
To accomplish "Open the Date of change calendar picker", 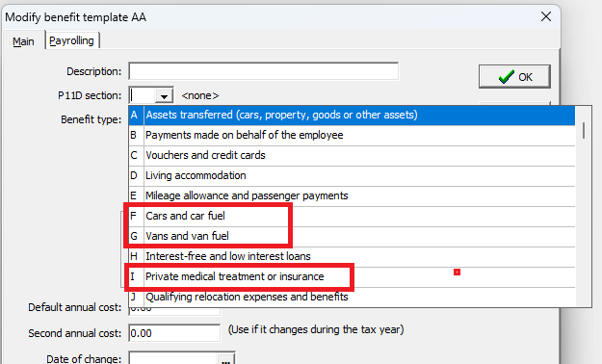I will 225,360.
